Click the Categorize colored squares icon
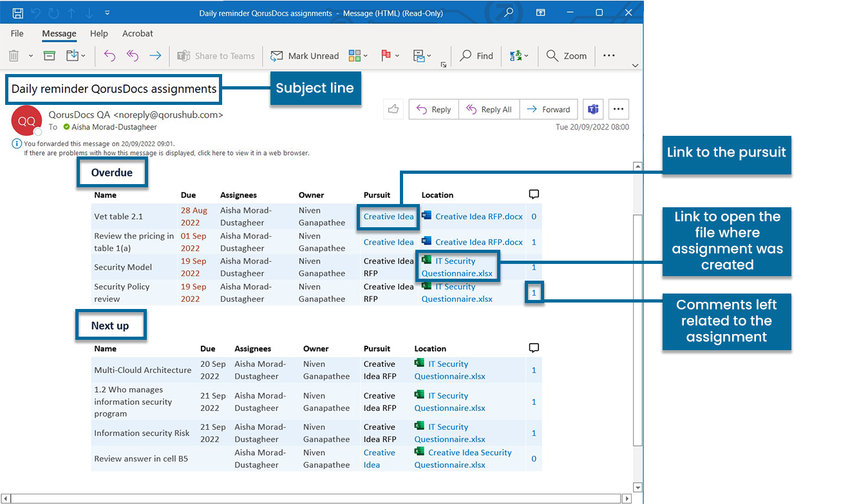The height and width of the screenshot is (504, 868). point(355,56)
